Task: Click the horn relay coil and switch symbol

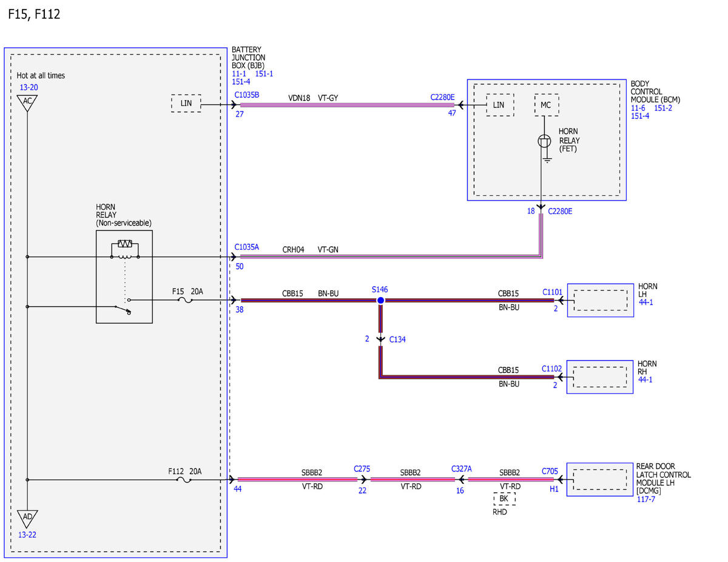Action: coord(124,276)
